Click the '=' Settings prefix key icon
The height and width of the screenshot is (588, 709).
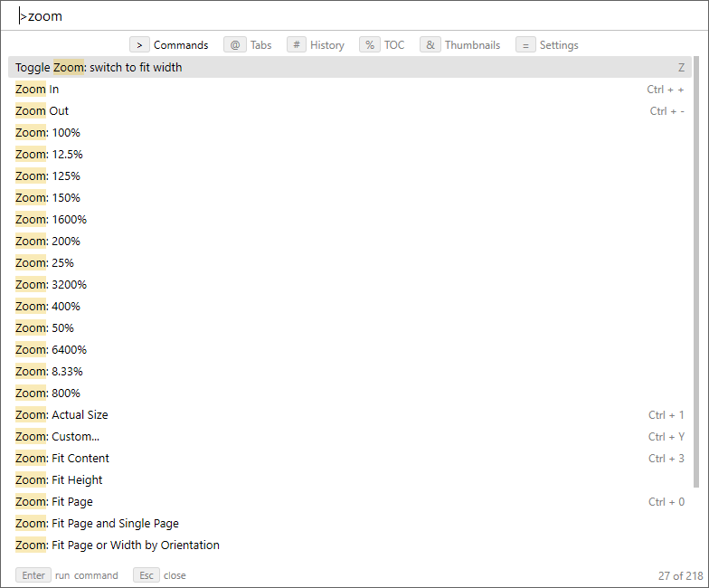click(525, 45)
